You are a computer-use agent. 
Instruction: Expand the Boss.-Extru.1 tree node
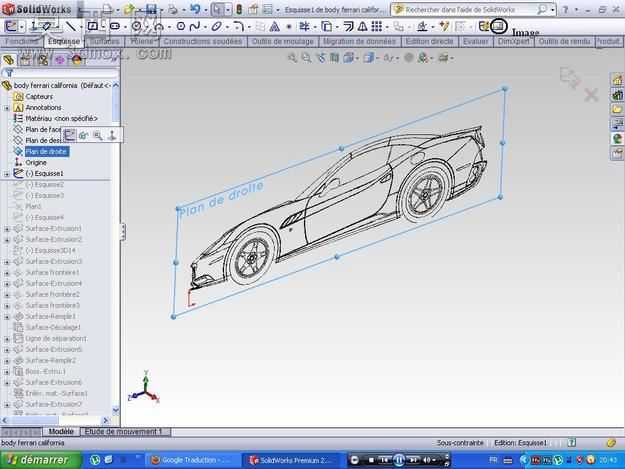click(x=7, y=372)
